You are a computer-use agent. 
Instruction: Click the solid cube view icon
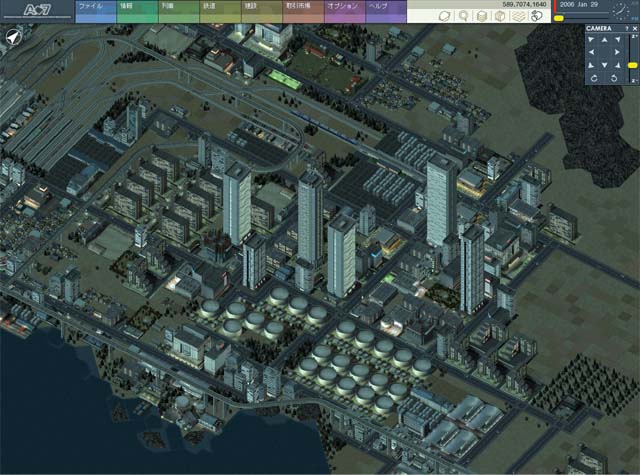coord(482,16)
